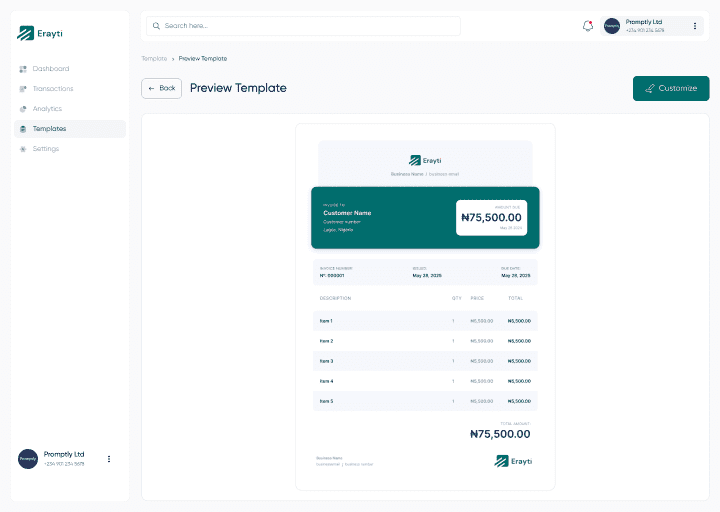Open the Transactions menu item
Image resolution: width=720 pixels, height=512 pixels.
point(52,89)
